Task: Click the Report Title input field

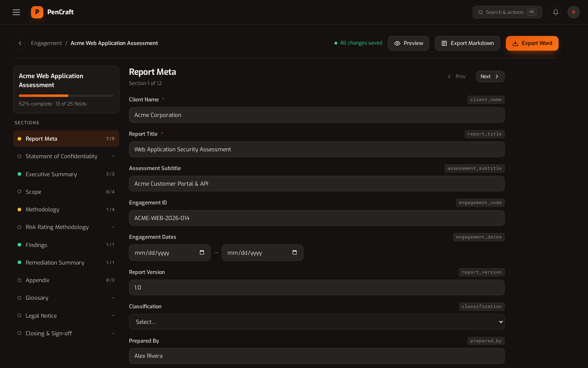Action: 317,149
